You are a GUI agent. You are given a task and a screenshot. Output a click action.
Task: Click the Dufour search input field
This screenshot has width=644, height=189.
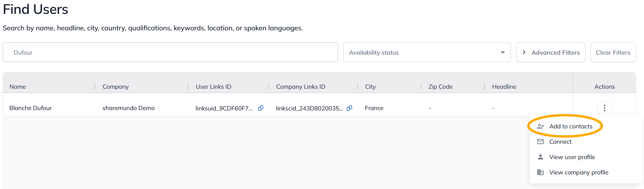point(170,52)
